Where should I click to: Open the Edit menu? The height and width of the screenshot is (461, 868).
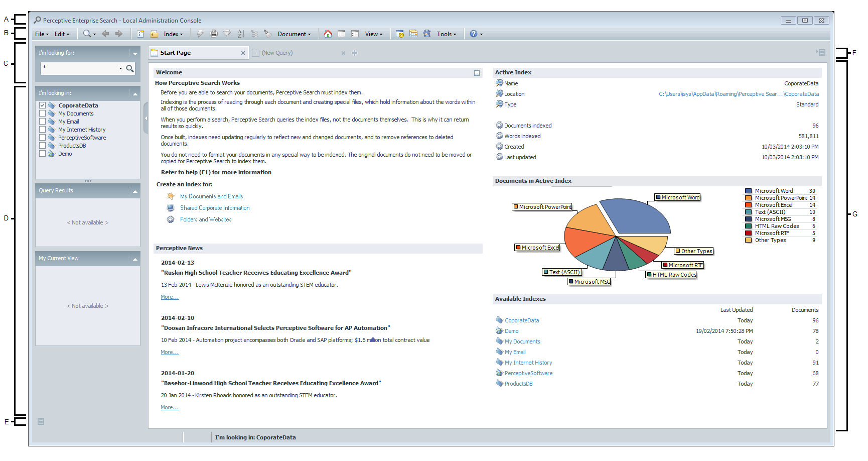62,34
